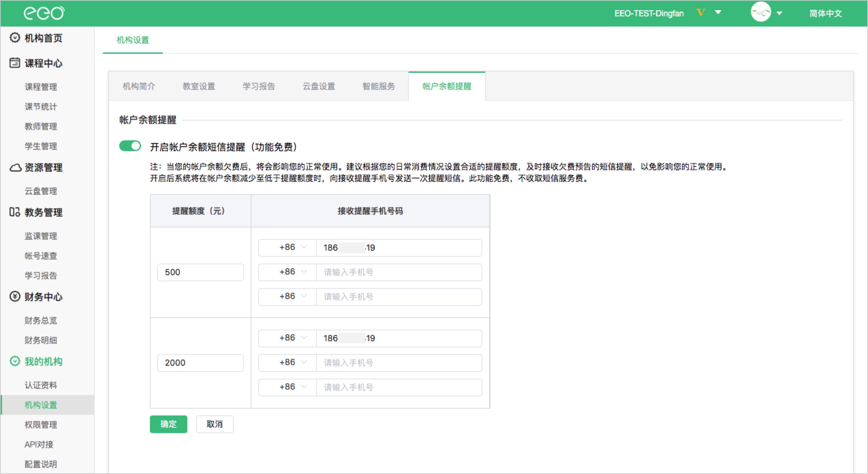
Task: Open 学习报告 under 教务管理 in sidebar
Action: (x=41, y=275)
